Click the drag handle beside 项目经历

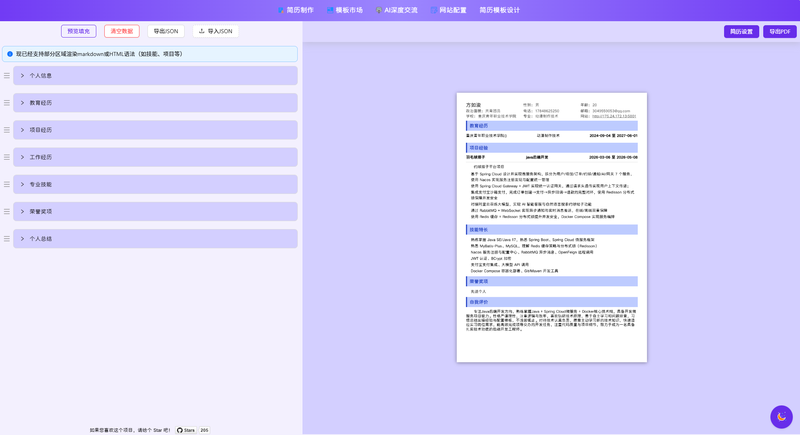coord(7,130)
